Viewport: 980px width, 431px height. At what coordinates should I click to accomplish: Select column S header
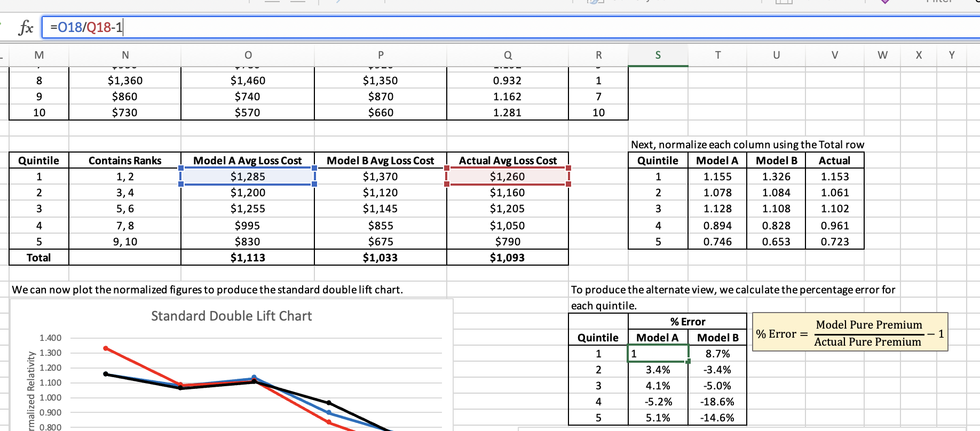pyautogui.click(x=658, y=55)
